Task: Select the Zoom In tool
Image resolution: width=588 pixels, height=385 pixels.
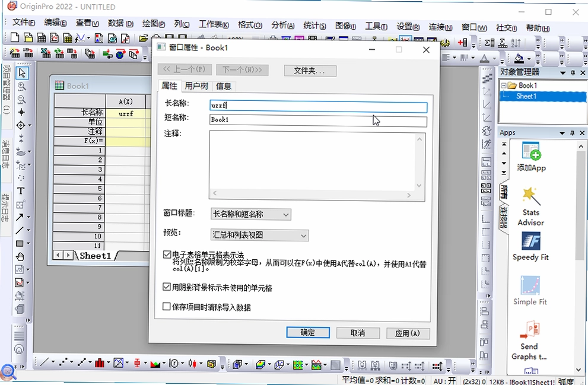Action: 21,86
